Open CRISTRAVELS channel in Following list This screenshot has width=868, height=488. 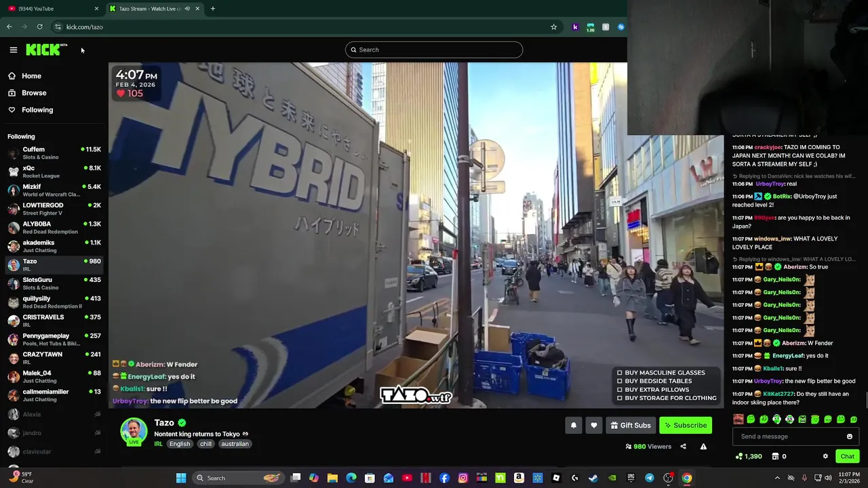pos(54,321)
